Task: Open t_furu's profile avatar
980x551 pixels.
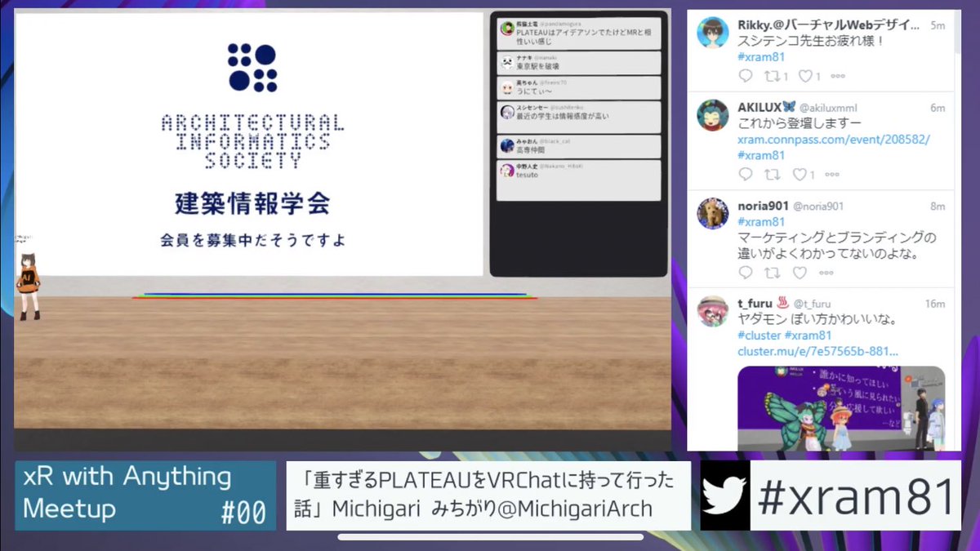Action: 712,311
